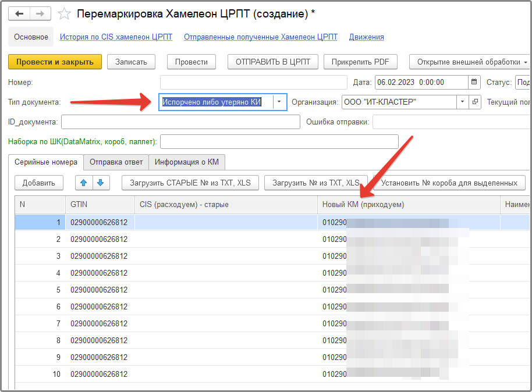This screenshot has height=392, width=532.
Task: Select empty CIS старые cell in row 3
Action: pos(226,256)
